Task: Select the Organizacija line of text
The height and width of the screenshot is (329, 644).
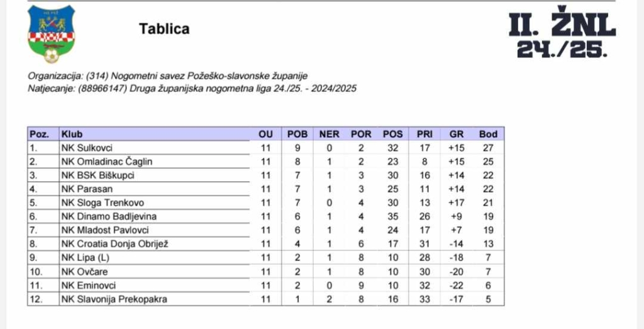Action: pyautogui.click(x=168, y=75)
